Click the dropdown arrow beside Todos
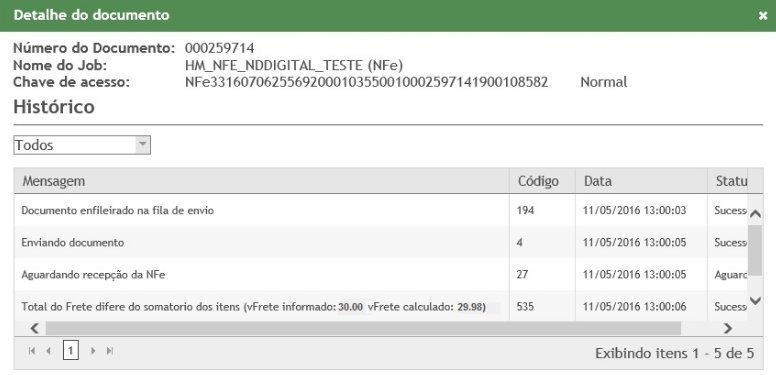 [x=143, y=145]
